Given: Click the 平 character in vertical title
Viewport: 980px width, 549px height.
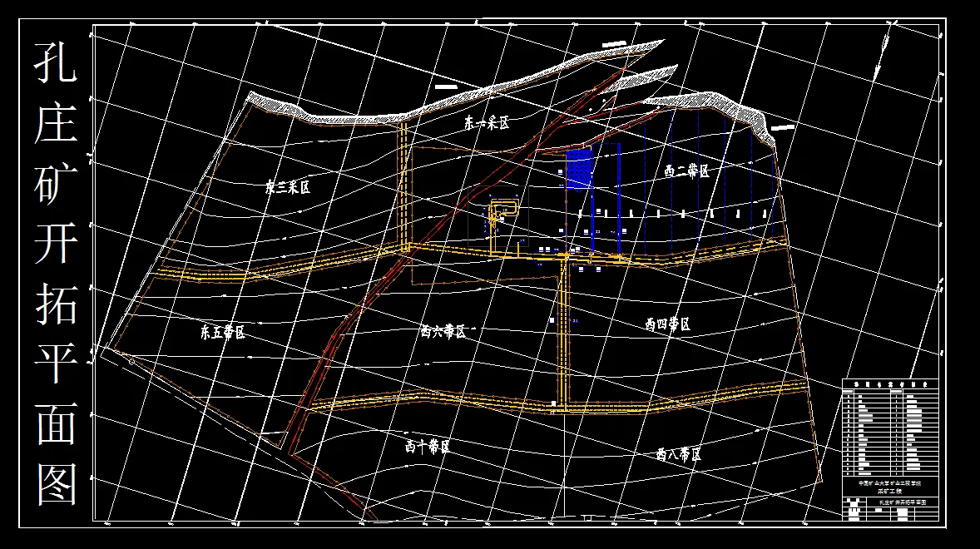Looking at the screenshot, I should [x=56, y=363].
